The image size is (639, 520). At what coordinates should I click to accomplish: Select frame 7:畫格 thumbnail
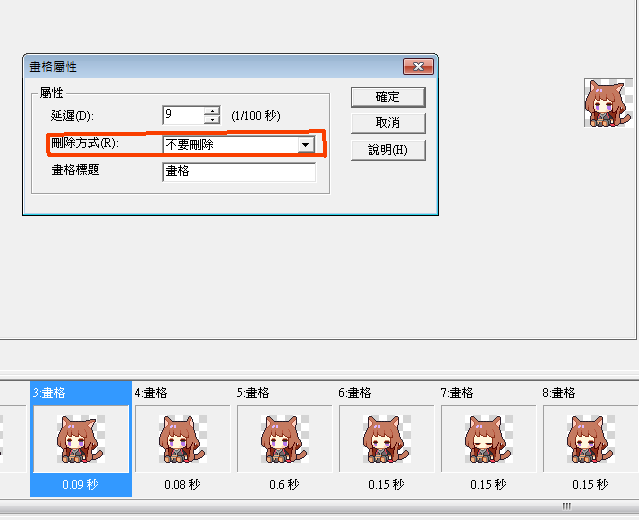[x=488, y=439]
